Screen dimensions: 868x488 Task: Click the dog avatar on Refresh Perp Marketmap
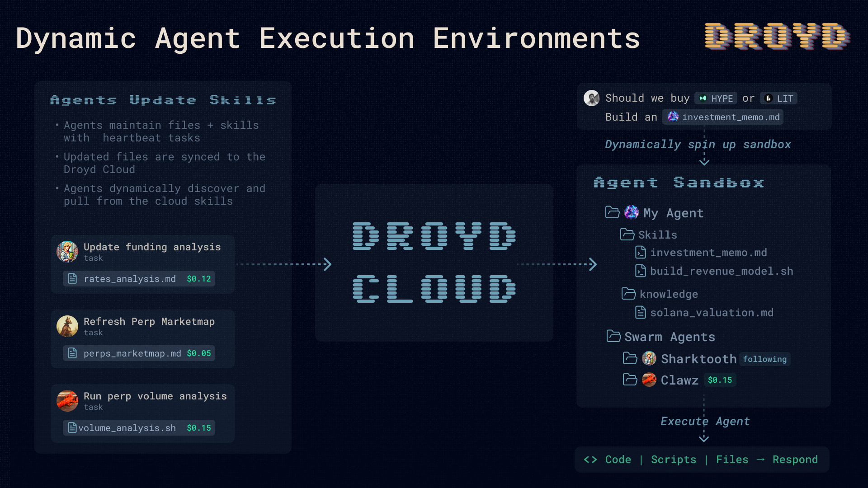(67, 326)
